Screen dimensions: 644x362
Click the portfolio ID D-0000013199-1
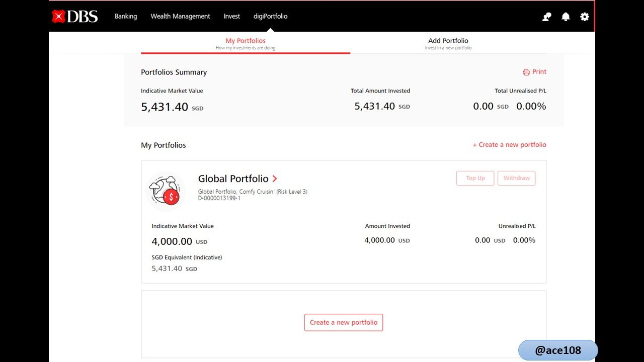[x=219, y=198]
